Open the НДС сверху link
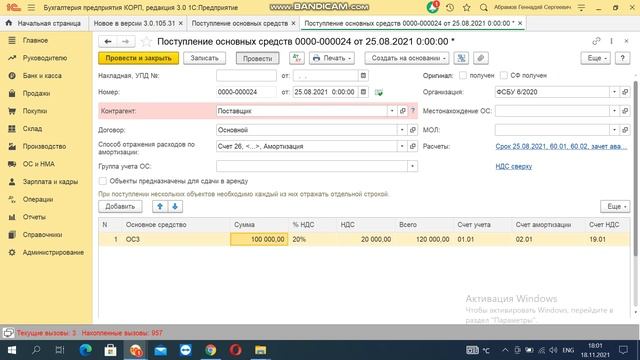 513,166
